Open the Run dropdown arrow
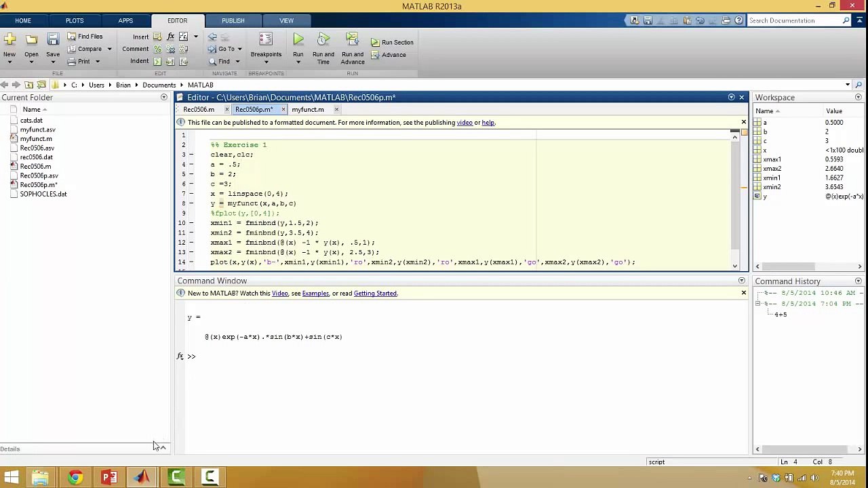 coord(298,62)
